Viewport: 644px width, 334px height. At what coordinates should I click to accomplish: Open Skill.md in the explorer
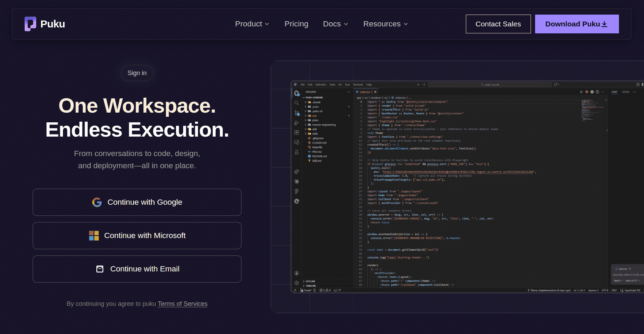[x=315, y=161]
